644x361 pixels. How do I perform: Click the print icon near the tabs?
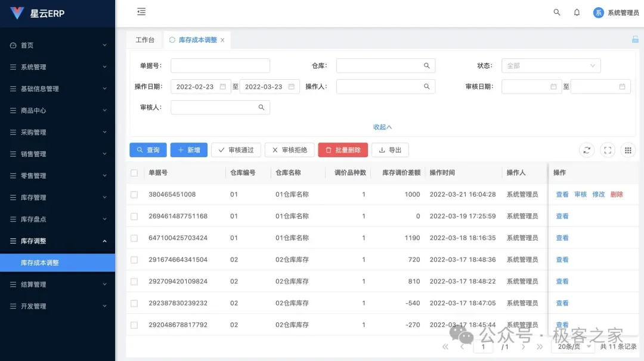pyautogui.click(x=635, y=39)
